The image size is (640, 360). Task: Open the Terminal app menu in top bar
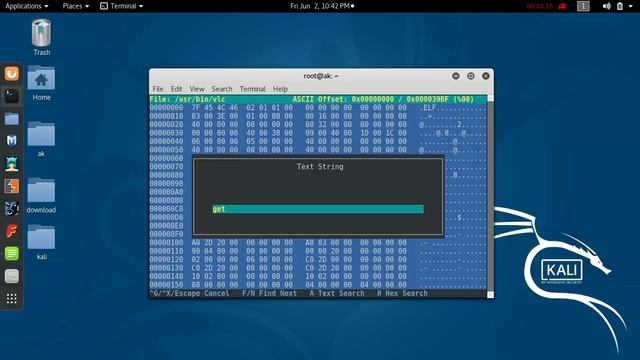pyautogui.click(x=122, y=6)
